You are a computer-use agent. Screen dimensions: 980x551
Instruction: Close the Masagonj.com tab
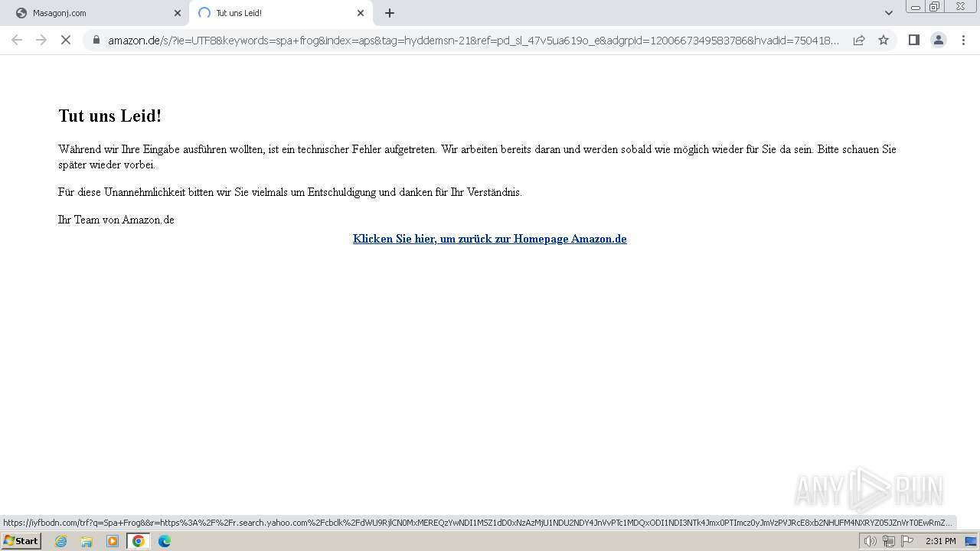(x=178, y=13)
